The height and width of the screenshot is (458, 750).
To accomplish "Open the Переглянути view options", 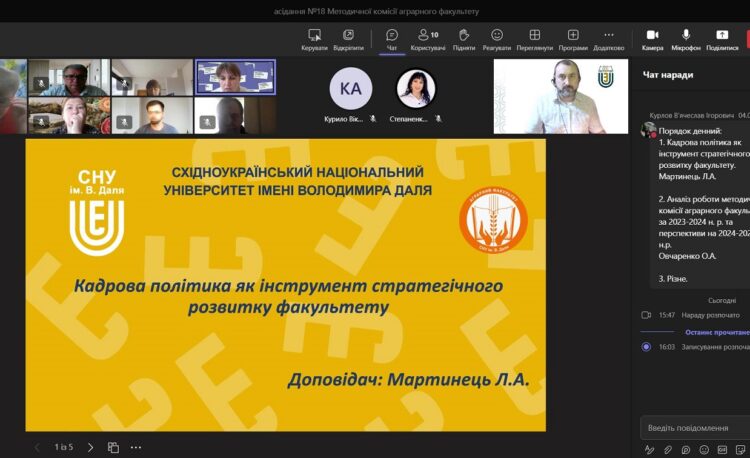I will click(x=535, y=39).
